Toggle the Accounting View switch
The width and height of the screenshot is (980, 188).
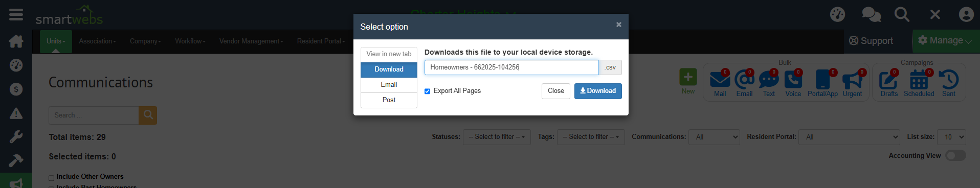click(x=955, y=155)
